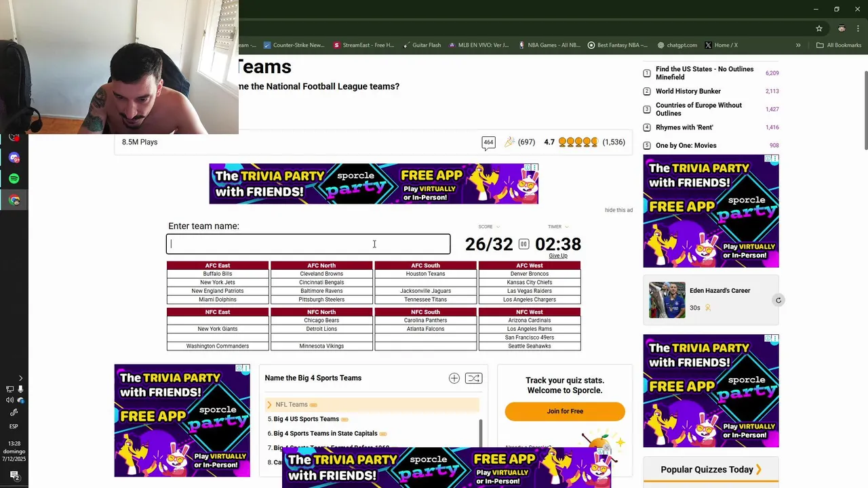Screen dimensions: 868x488
Task: Open One by One: Movies quiz
Action: [x=686, y=146]
